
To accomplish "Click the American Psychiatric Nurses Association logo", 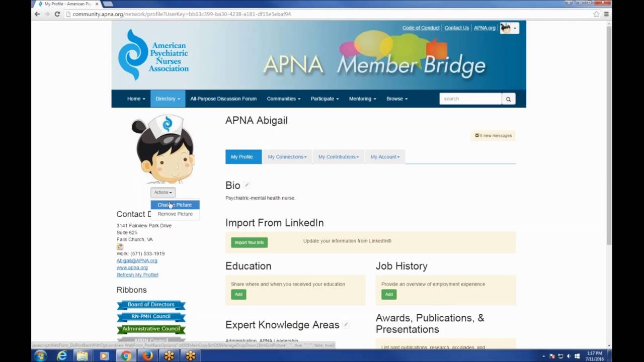I will pyautogui.click(x=153, y=54).
